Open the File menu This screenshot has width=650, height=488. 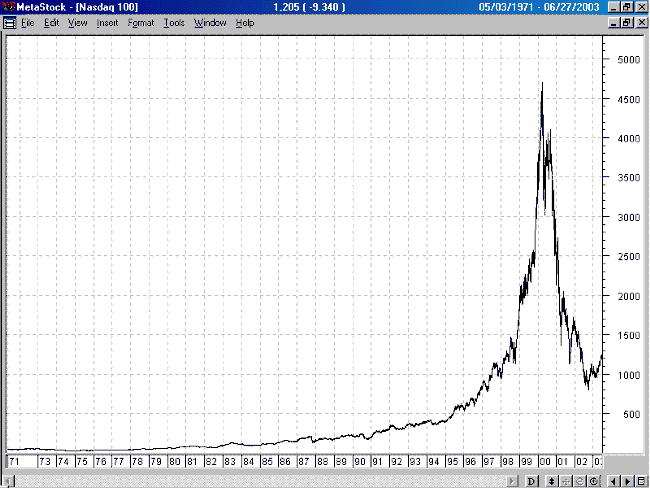[x=27, y=22]
